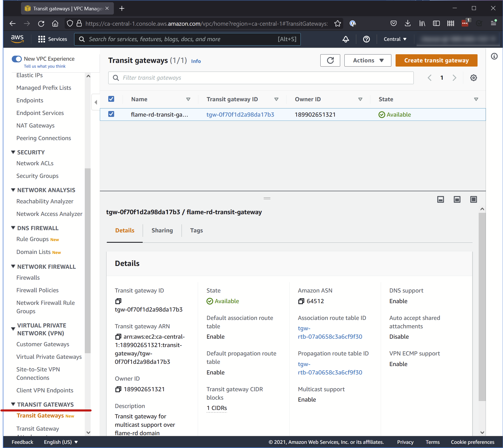Collapse the TRANSIT GATEWAYS nav section
503x448 pixels.
13,404
